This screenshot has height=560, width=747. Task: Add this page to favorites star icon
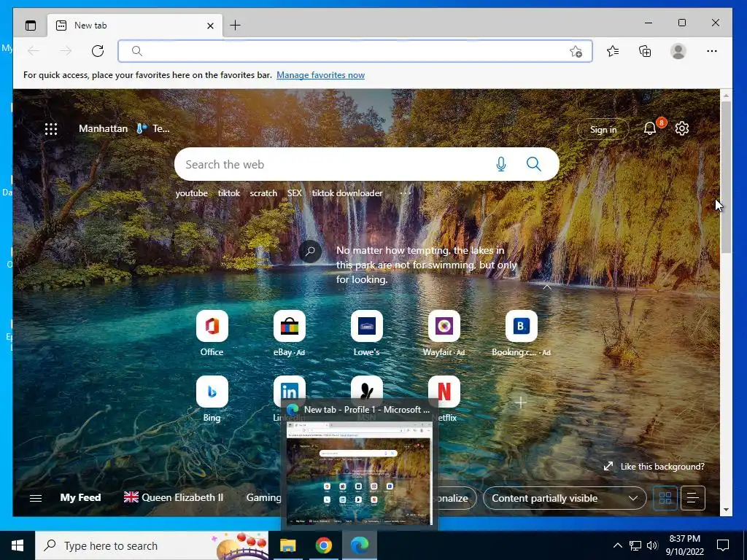[576, 52]
